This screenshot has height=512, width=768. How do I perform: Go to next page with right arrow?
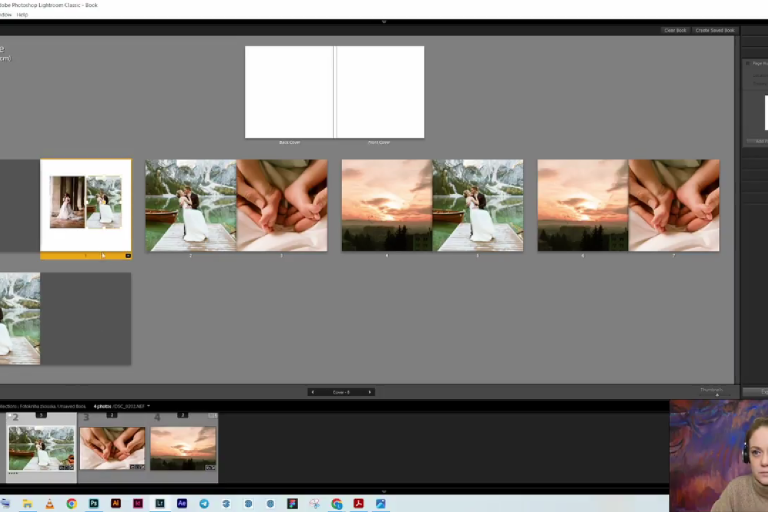(x=370, y=392)
